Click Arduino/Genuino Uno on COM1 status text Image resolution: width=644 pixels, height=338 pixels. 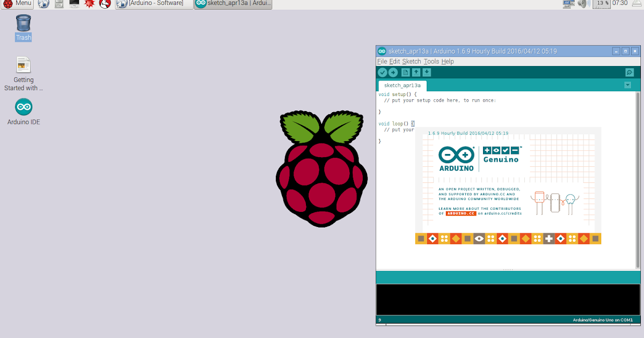click(x=603, y=320)
